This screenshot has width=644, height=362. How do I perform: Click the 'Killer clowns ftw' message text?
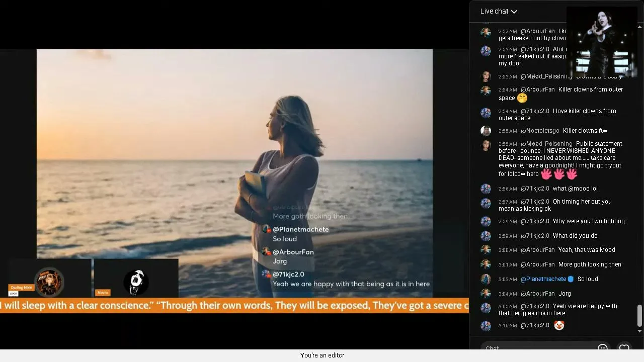tap(585, 131)
